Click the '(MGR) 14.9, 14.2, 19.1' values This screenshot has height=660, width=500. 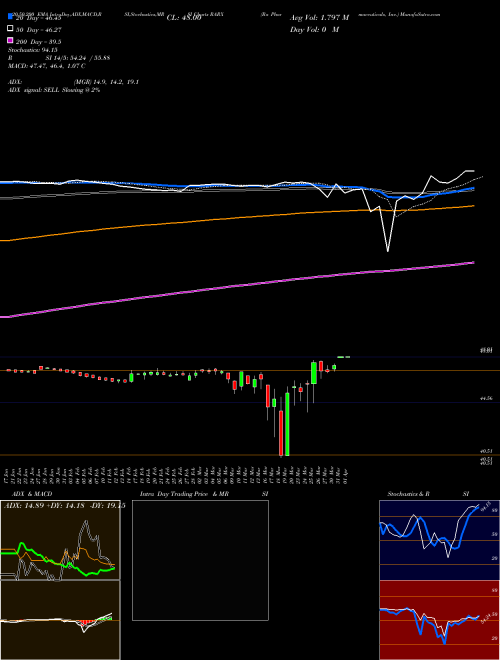106,82
